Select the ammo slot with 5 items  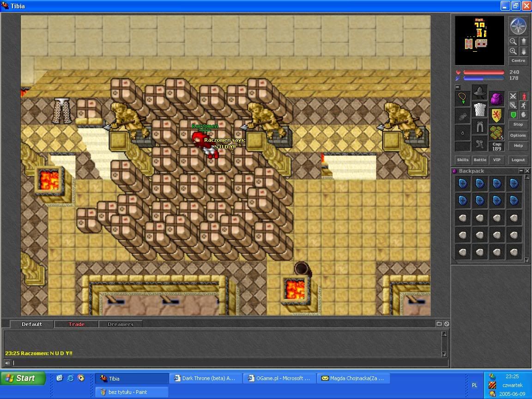[497, 133]
